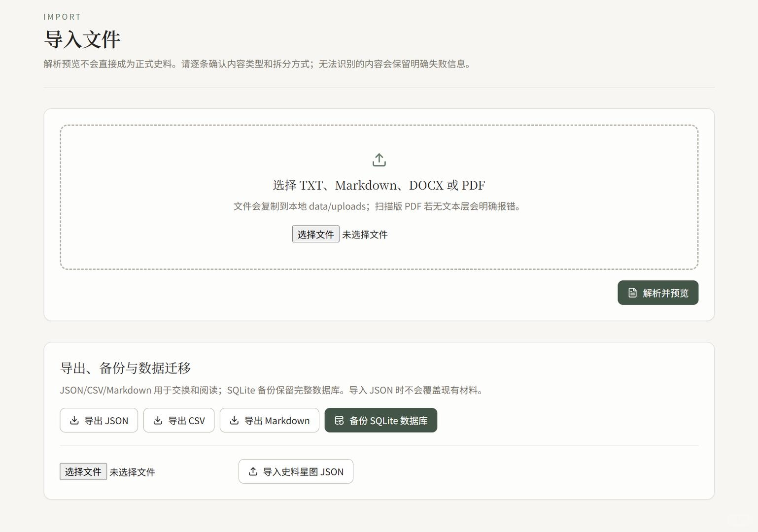Image resolution: width=758 pixels, height=532 pixels.
Task: Export data with 导出 CSV
Action: coord(179,420)
